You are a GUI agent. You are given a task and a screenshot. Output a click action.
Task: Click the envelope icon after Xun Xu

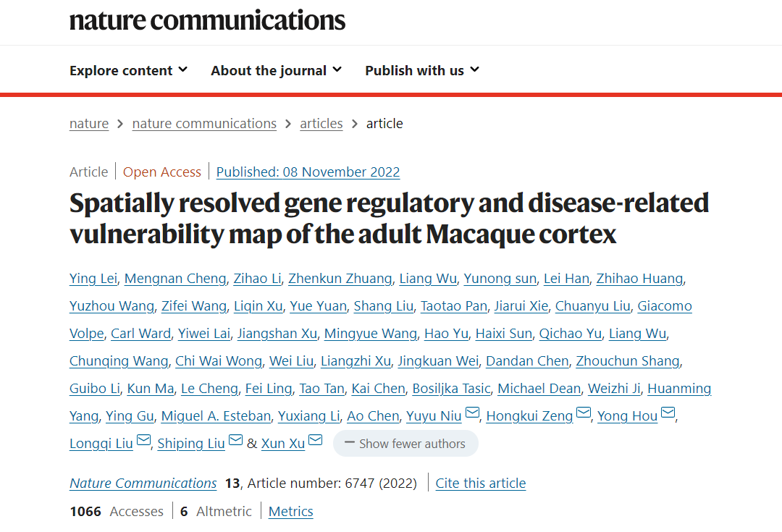tap(315, 442)
